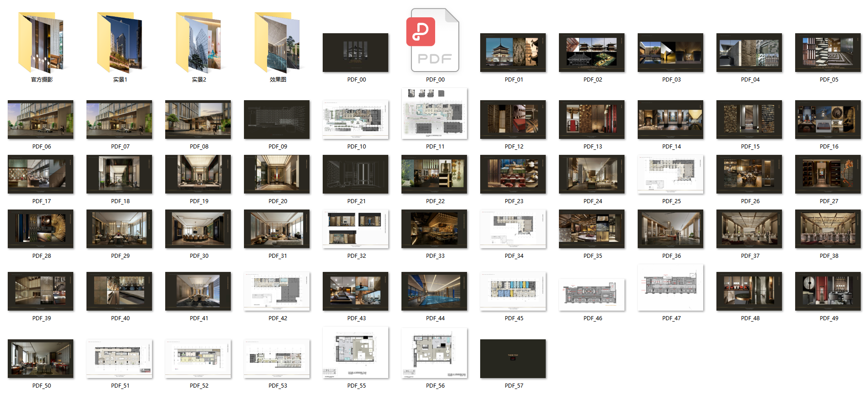Image resolution: width=868 pixels, height=394 pixels.
Task: Click the PDF_01 pagoda image thumbnail
Action: [513, 52]
